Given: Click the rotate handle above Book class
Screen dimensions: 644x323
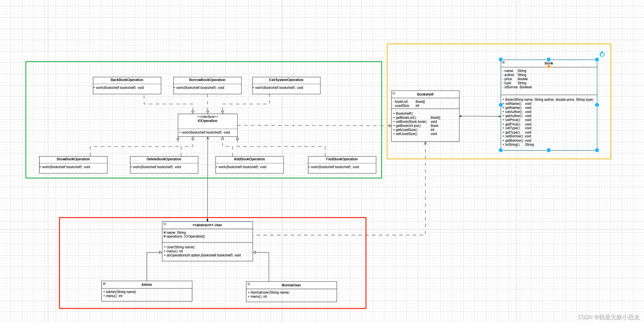Looking at the screenshot, I should point(602,54).
